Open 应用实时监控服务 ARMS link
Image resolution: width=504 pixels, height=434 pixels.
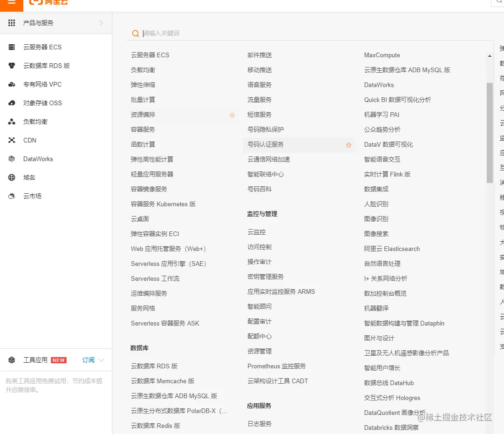point(281,292)
